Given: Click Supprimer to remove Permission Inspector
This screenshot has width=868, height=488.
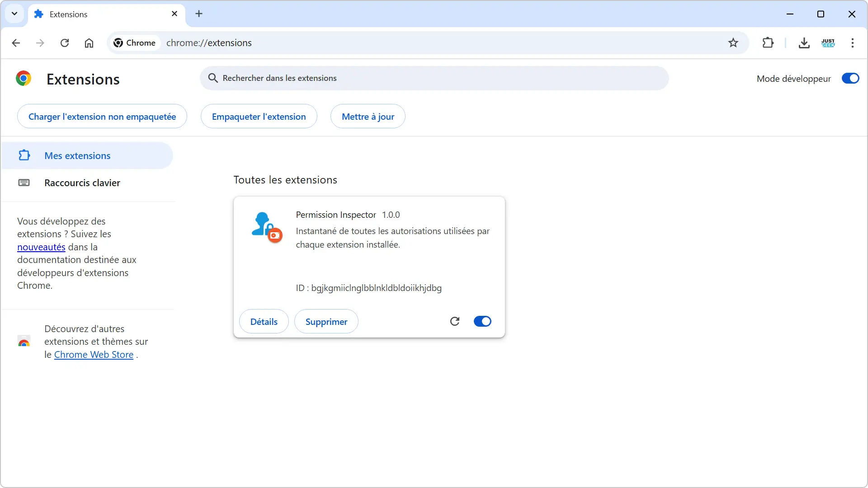Looking at the screenshot, I should pos(326,322).
